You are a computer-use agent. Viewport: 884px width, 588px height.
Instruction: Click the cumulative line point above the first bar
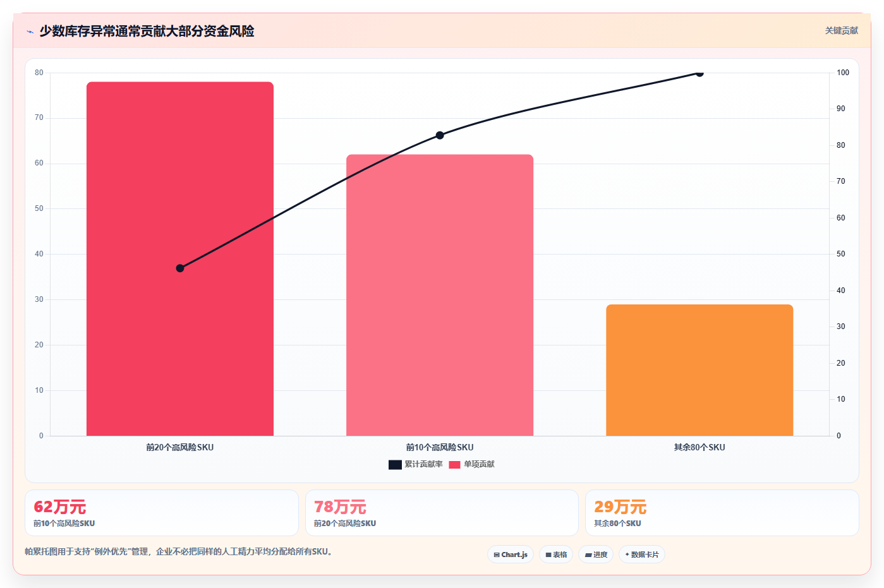180,268
